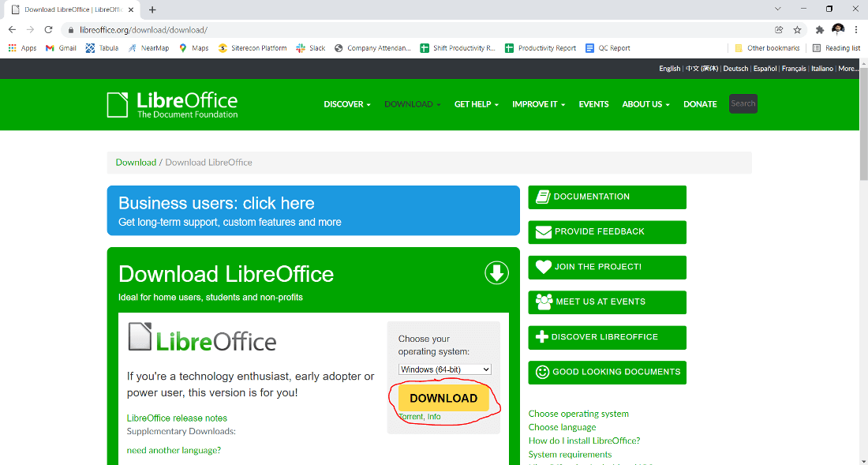Expand the DISCOVER menu
868x465 pixels.
pos(347,104)
